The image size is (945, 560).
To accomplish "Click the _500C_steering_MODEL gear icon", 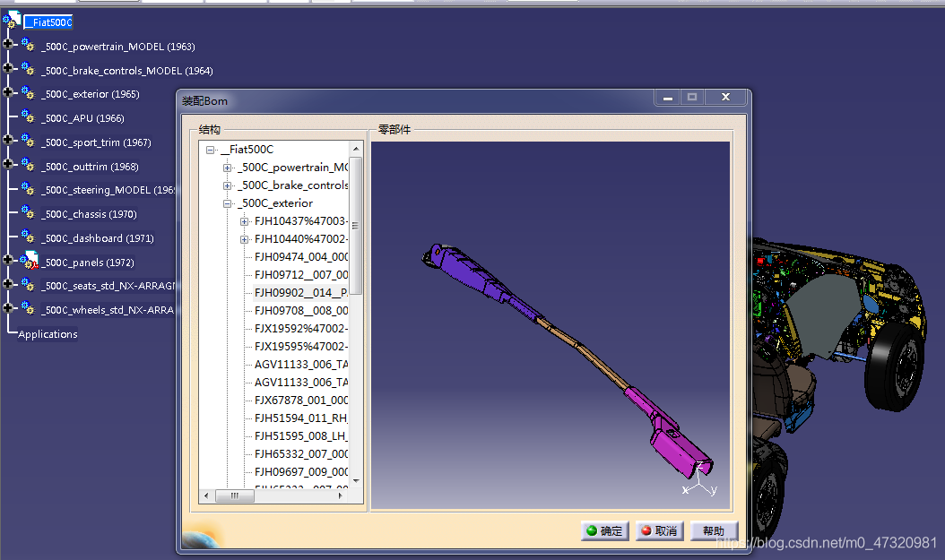I will [x=28, y=189].
